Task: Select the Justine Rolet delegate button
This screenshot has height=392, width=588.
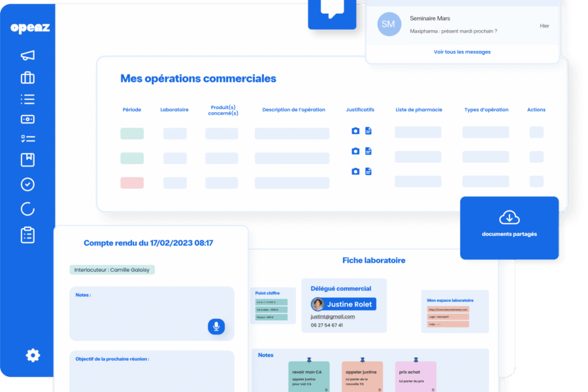Action: pyautogui.click(x=344, y=304)
